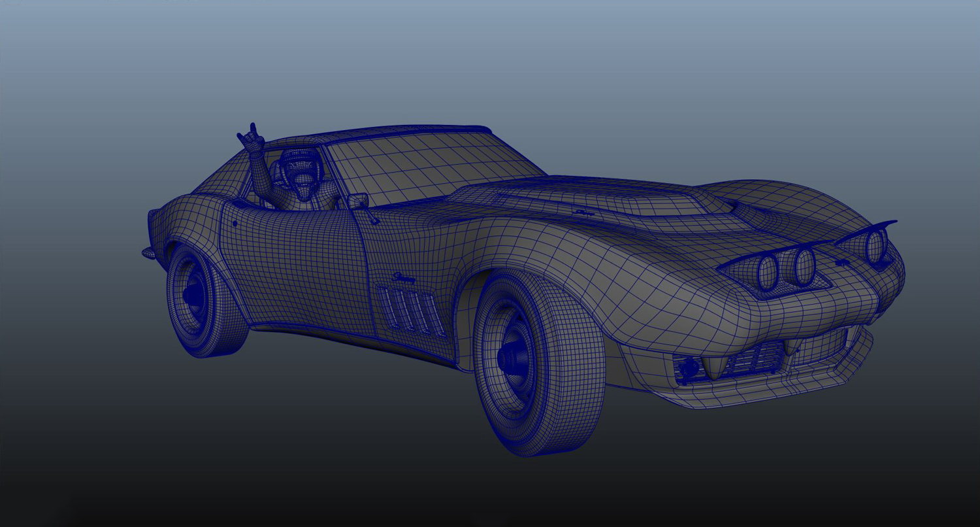Screen dimensions: 980x527
Task: Select the rear wheel hub
Action: point(191,296)
